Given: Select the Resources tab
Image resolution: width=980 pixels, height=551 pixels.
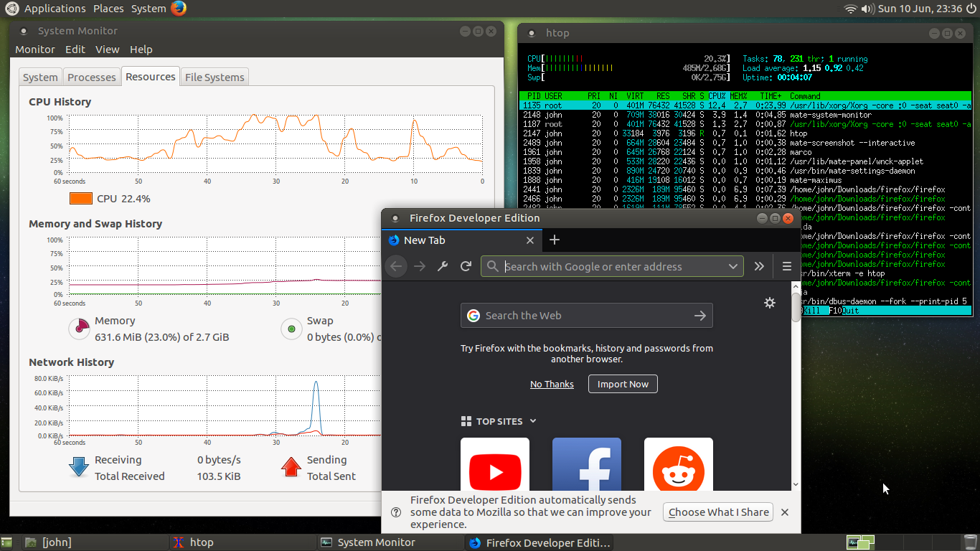Looking at the screenshot, I should click(151, 77).
